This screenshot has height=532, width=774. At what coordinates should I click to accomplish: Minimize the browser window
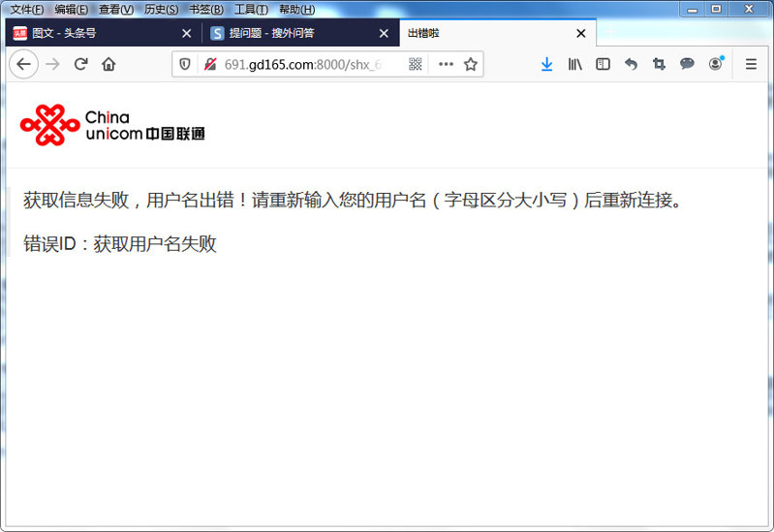coord(692,9)
